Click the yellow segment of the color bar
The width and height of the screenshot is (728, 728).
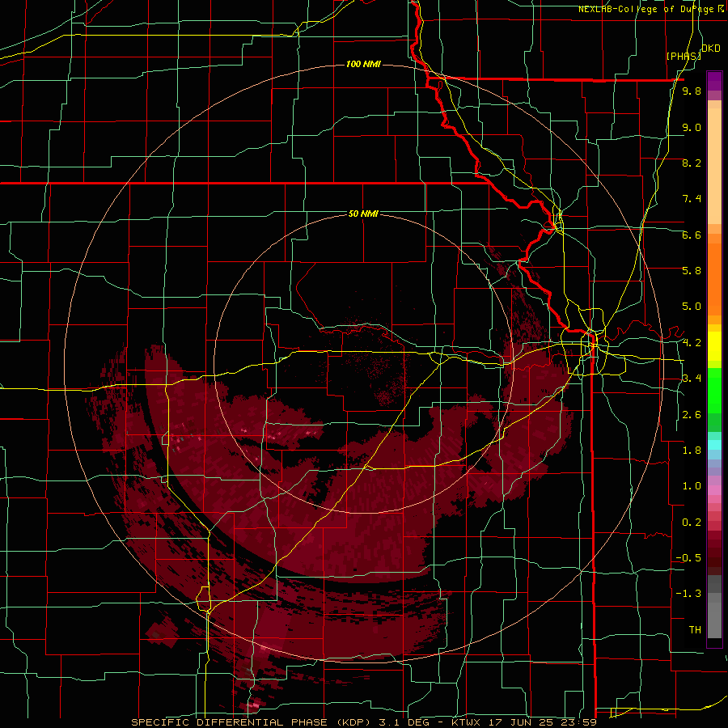point(714,346)
